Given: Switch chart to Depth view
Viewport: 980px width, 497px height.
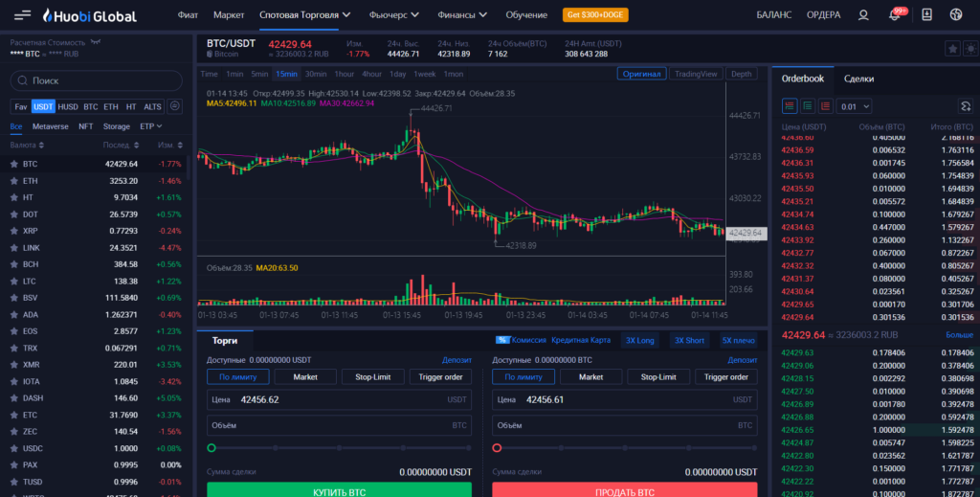Looking at the screenshot, I should click(x=742, y=74).
